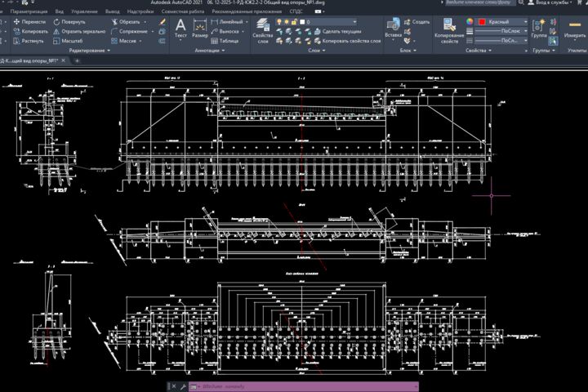
Task: Expand the Слои panel
Action: tap(317, 51)
